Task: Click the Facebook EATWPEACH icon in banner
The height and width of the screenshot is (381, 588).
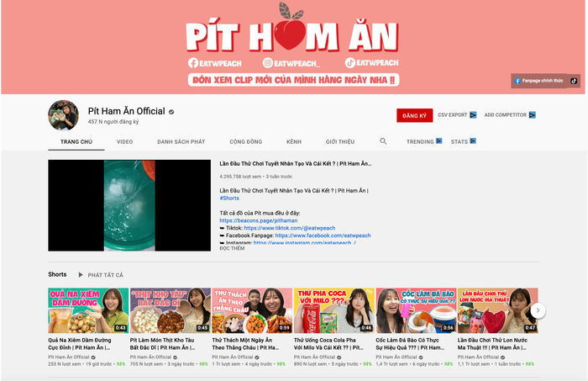Action: pos(193,63)
